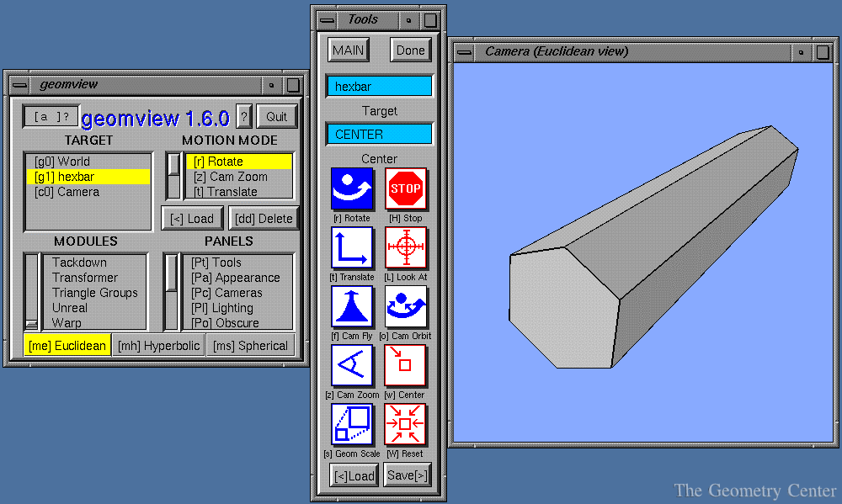This screenshot has height=504, width=842.
Task: Click the Quit button
Action: pos(276,116)
